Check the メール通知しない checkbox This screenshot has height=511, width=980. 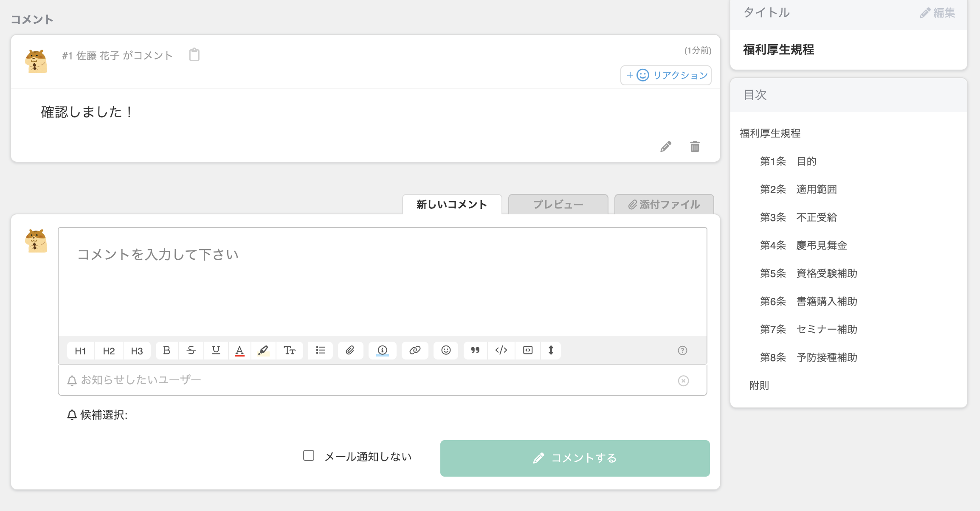point(309,456)
